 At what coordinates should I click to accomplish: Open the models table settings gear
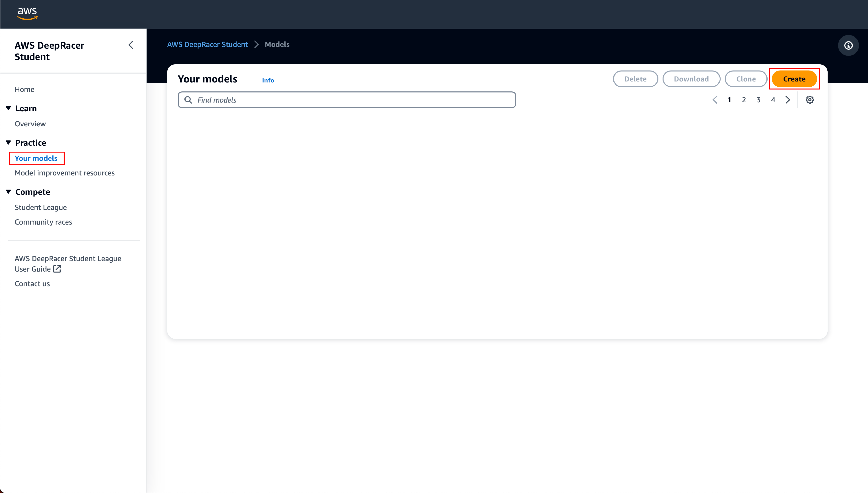810,100
